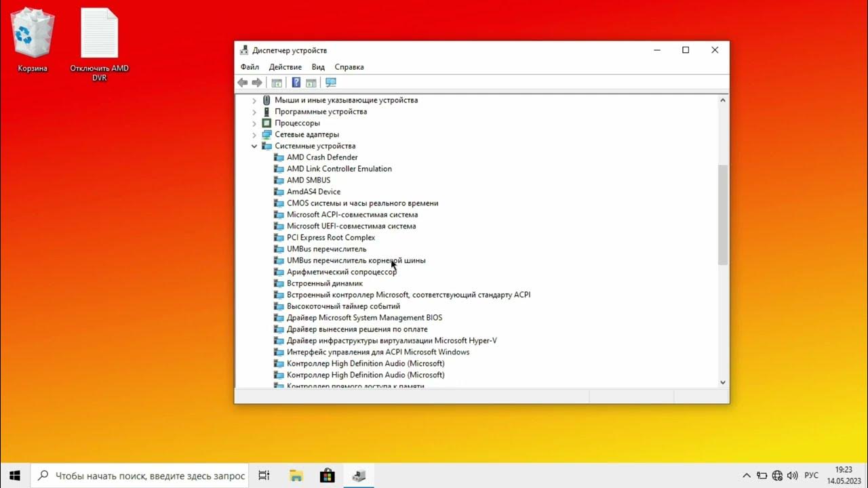
Task: Open the Вид menu
Action: click(318, 67)
